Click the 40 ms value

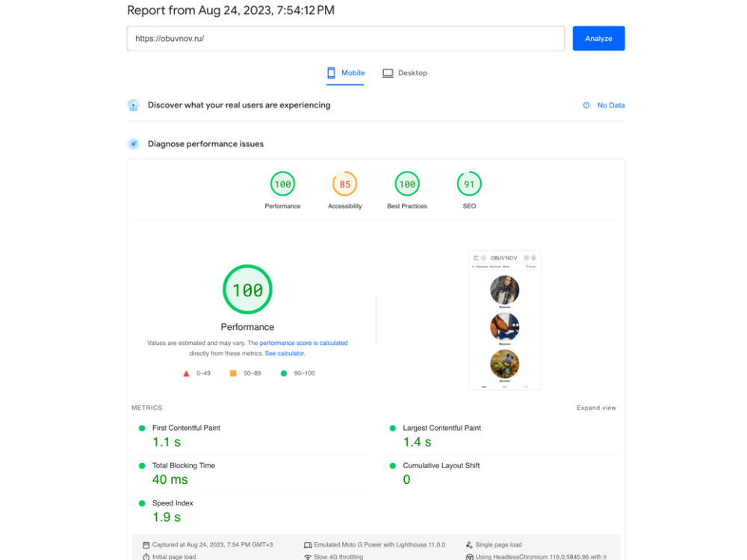click(170, 480)
